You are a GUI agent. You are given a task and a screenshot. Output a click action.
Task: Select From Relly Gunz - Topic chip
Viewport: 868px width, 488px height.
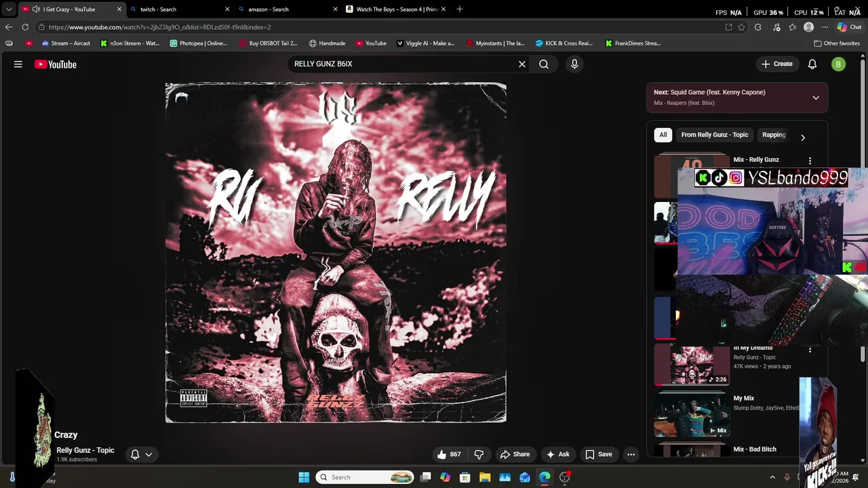click(x=715, y=135)
